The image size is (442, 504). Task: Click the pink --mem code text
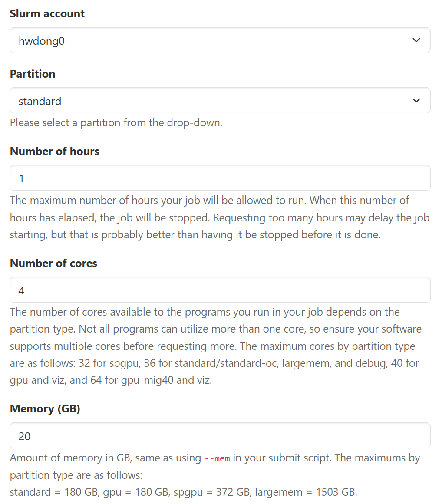coord(217,458)
